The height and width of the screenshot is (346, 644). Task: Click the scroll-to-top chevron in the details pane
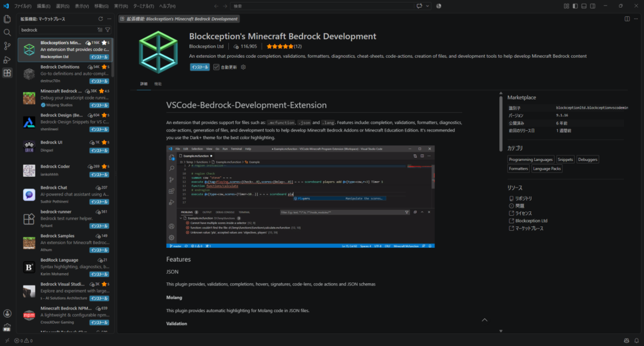[x=485, y=320]
